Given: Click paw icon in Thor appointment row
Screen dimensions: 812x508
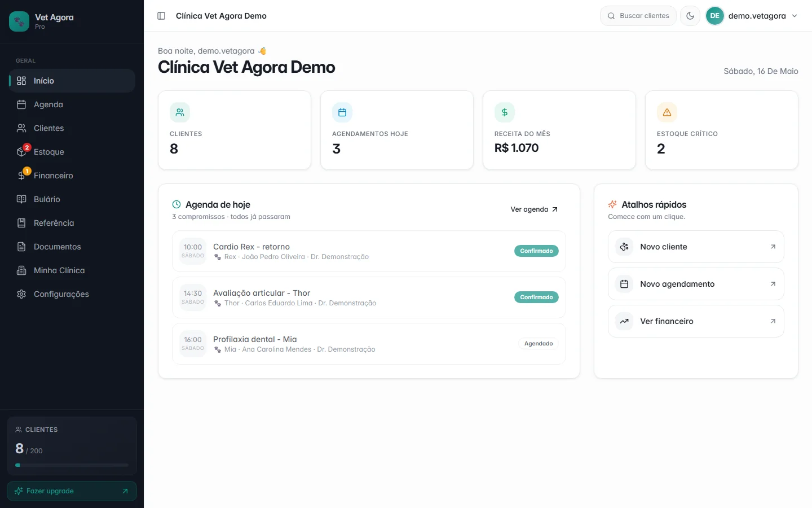Looking at the screenshot, I should coord(218,304).
